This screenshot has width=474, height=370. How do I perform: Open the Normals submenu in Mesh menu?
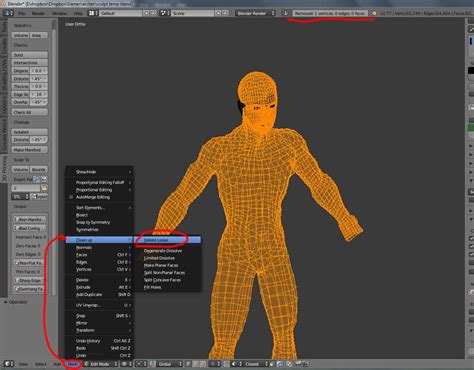(99, 247)
